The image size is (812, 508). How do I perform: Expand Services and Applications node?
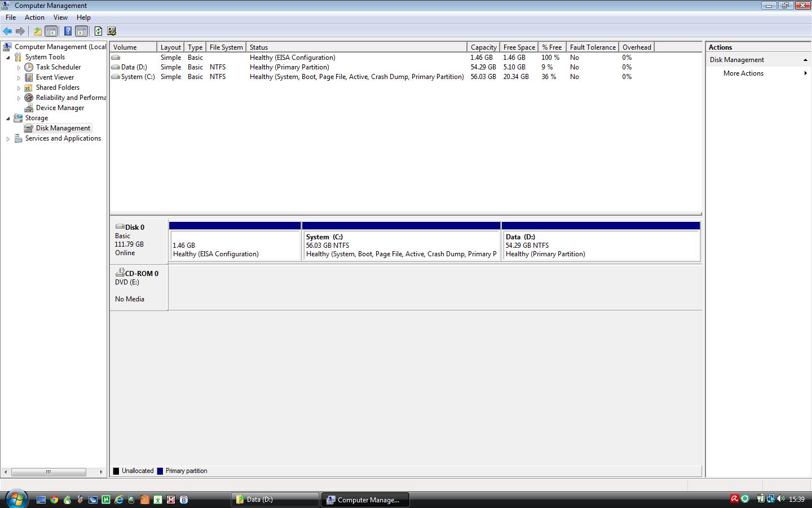(x=9, y=138)
